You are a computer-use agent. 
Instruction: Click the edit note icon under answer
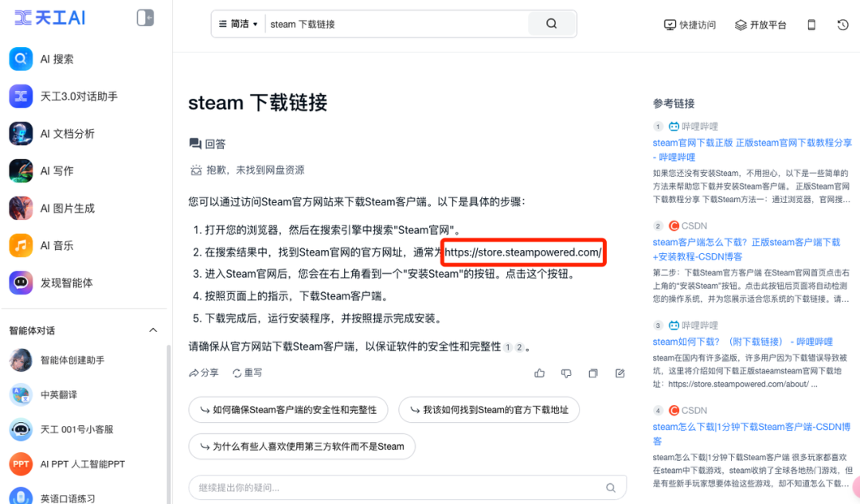(620, 373)
